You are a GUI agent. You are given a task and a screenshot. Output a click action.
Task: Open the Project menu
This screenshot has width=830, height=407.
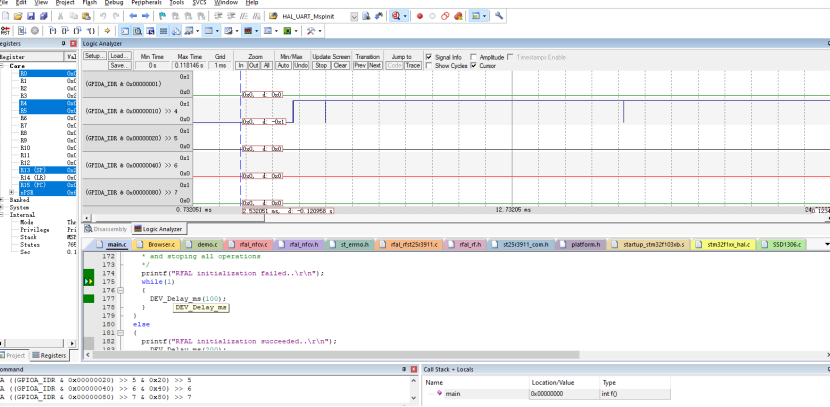65,3
